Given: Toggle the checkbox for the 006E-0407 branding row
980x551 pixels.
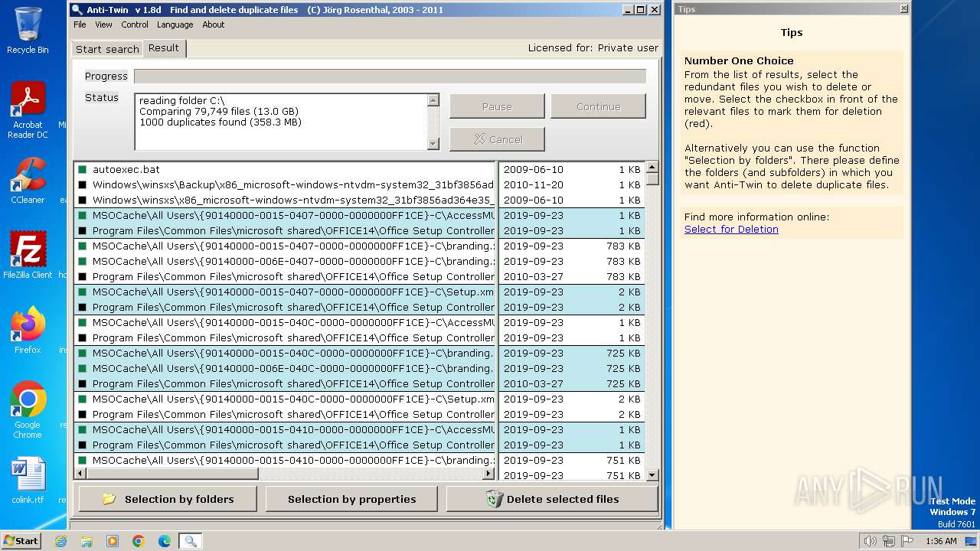Looking at the screenshot, I should tap(82, 262).
